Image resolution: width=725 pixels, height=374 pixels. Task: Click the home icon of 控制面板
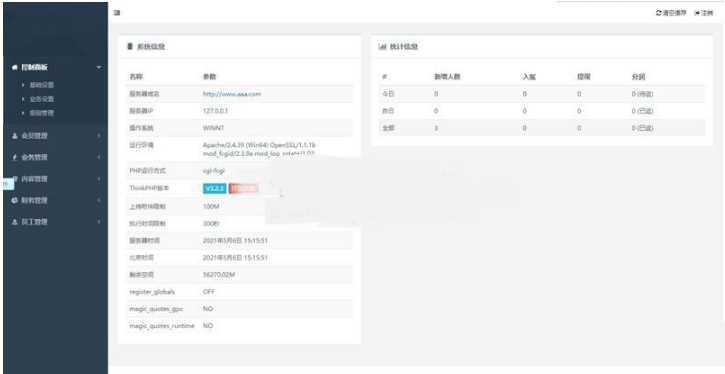(x=14, y=67)
